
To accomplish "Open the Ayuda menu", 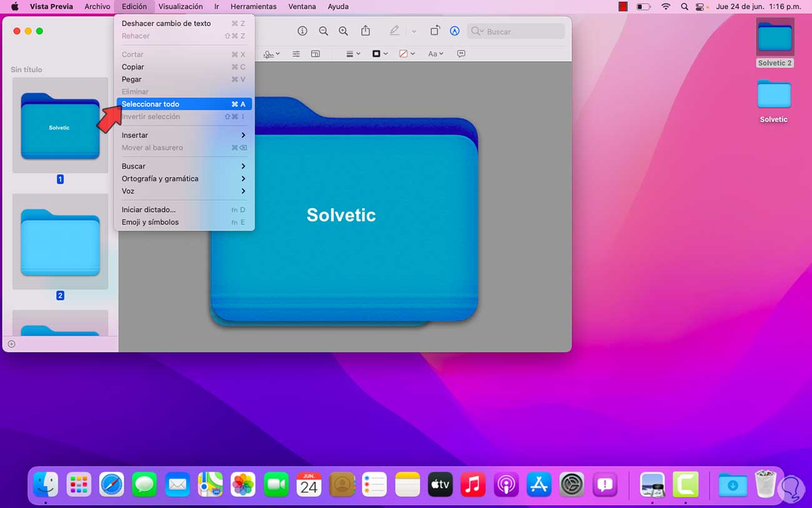I will [338, 6].
